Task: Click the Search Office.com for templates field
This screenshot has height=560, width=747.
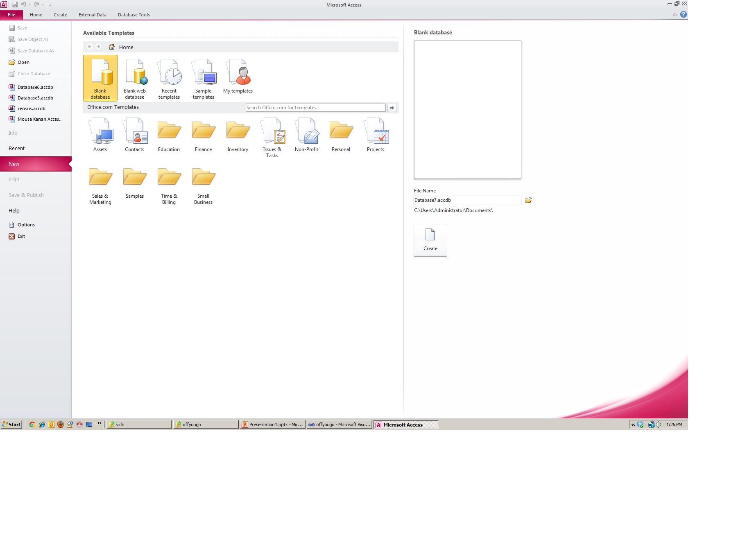Action: (316, 108)
